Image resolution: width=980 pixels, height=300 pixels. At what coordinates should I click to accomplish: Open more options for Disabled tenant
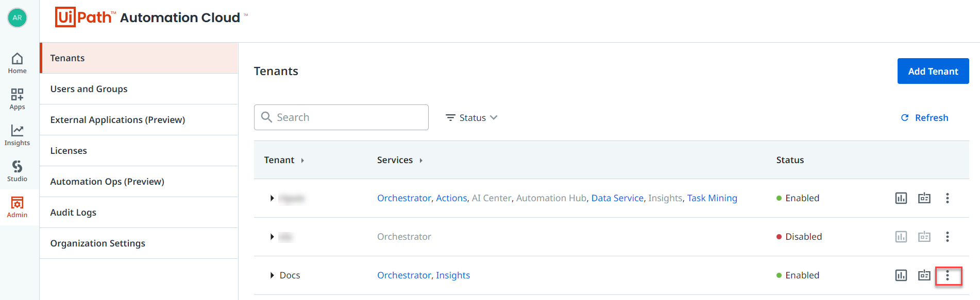tap(947, 237)
